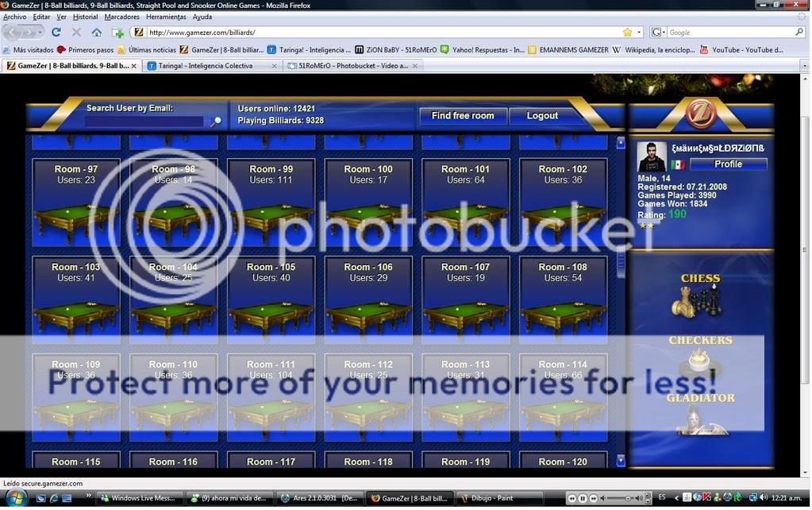Click the Firefox back arrow button
The width and height of the screenshot is (812, 510).
click(x=13, y=32)
